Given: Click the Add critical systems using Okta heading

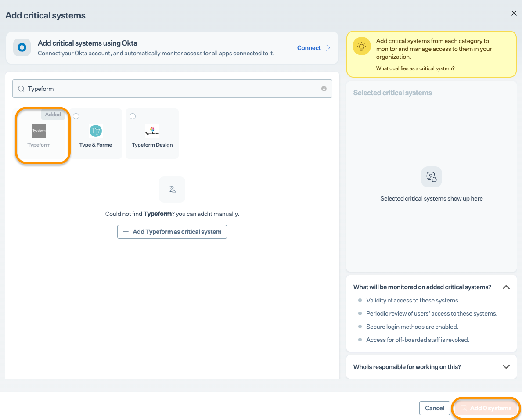Looking at the screenshot, I should point(87,43).
